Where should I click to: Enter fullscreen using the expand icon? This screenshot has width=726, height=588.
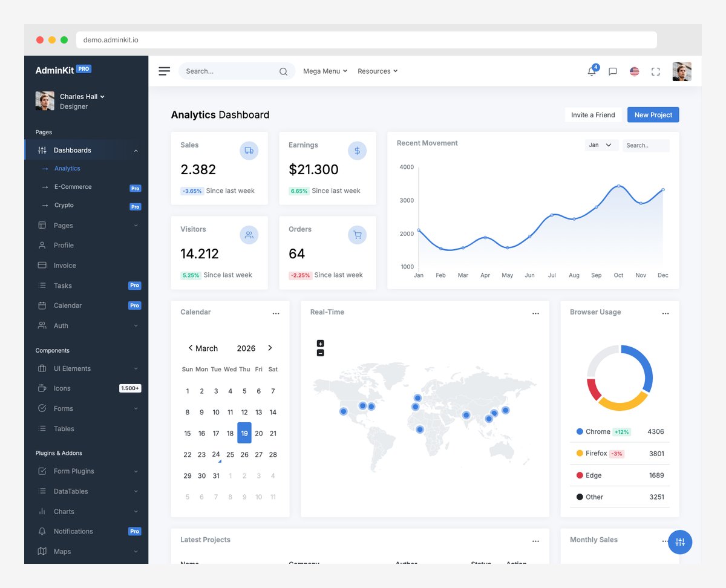tap(655, 71)
